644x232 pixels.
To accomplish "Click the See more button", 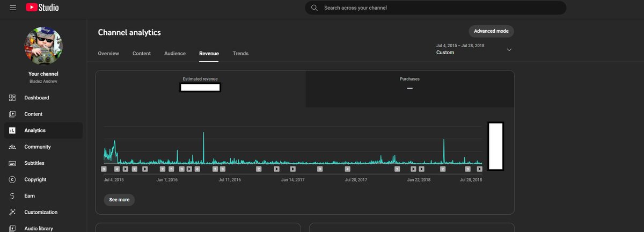I will (119, 199).
